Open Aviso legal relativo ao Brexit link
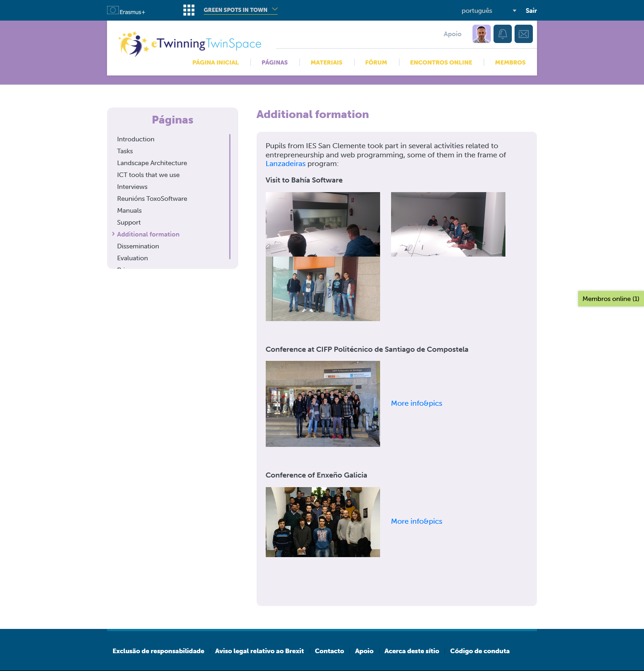Image resolution: width=644 pixels, height=671 pixels. pyautogui.click(x=259, y=651)
